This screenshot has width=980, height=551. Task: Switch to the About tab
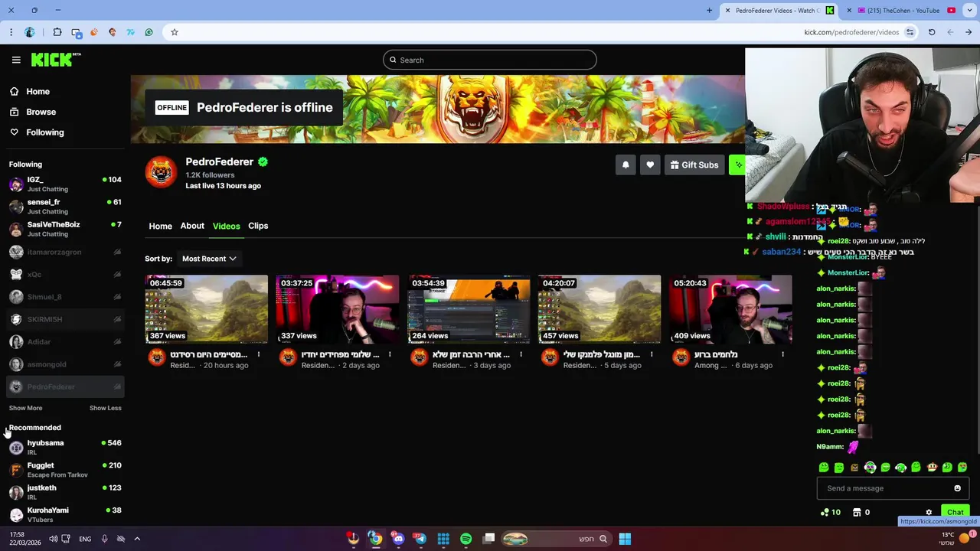click(x=192, y=226)
